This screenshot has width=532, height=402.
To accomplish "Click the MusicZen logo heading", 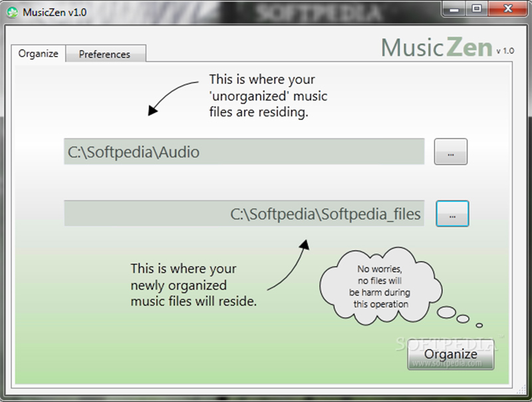I will 437,47.
